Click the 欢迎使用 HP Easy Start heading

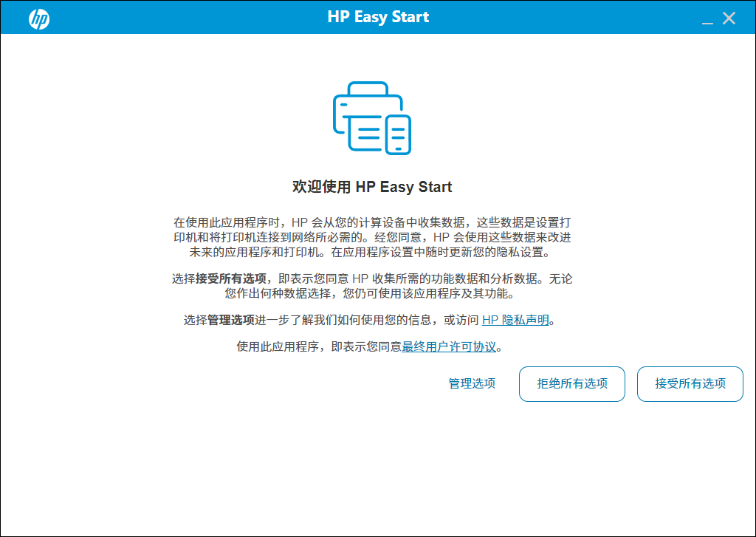point(371,187)
